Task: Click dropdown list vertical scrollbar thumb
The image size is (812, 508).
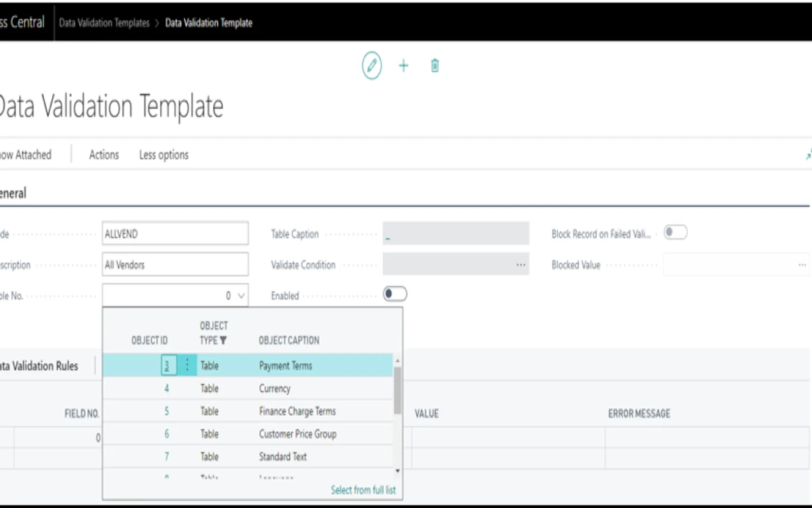Action: pyautogui.click(x=397, y=390)
